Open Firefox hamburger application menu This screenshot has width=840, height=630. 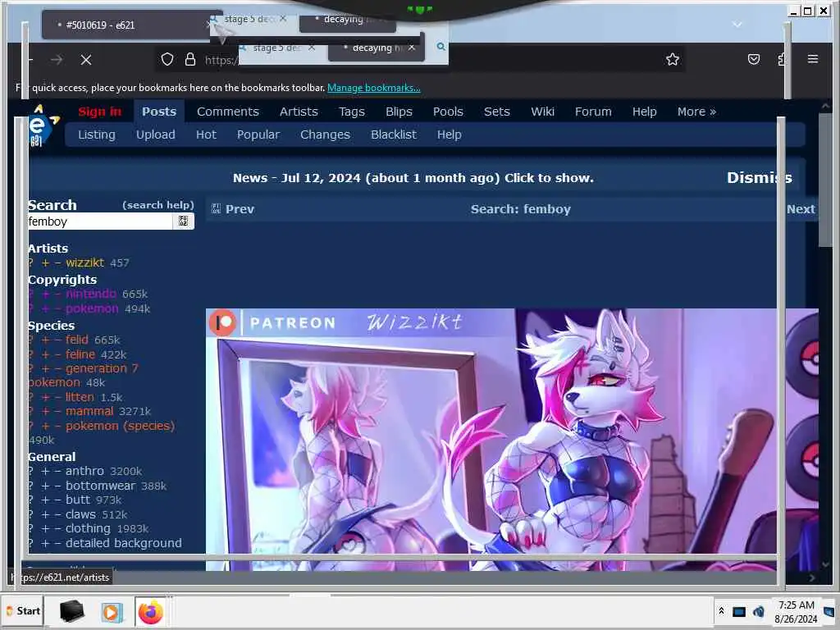click(813, 59)
